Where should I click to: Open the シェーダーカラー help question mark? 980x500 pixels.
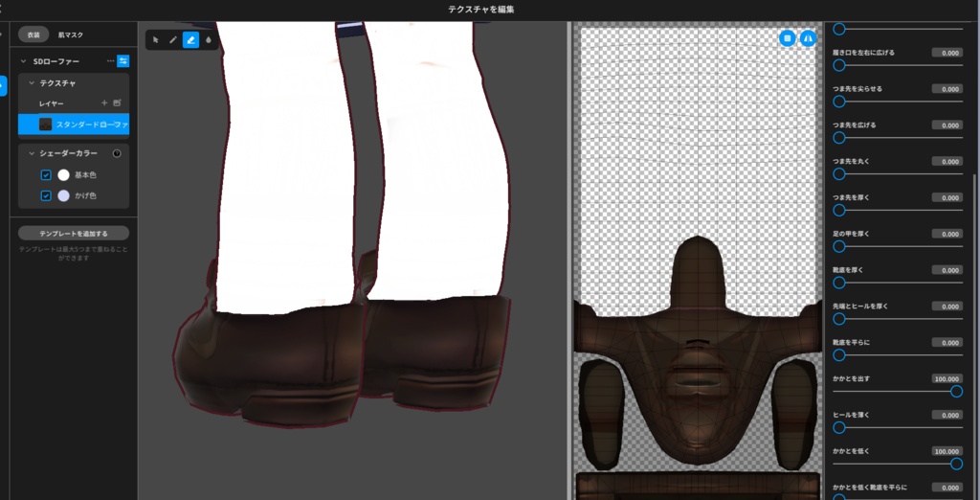[116, 153]
